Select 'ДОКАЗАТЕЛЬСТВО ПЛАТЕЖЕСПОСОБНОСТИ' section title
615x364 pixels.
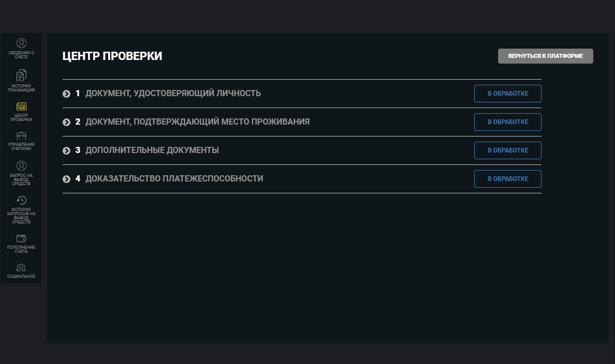(174, 179)
